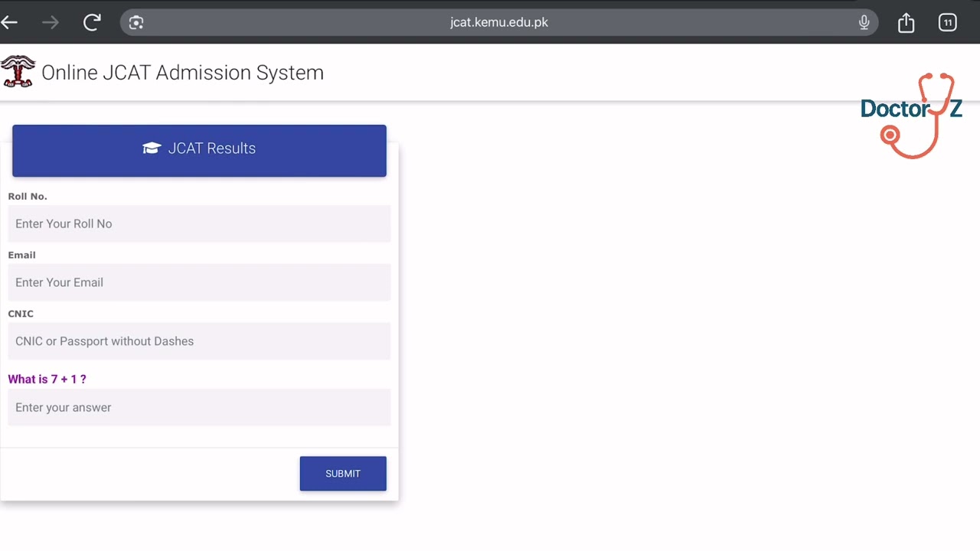Click the 'Email' field label
The image size is (980, 551).
21,255
